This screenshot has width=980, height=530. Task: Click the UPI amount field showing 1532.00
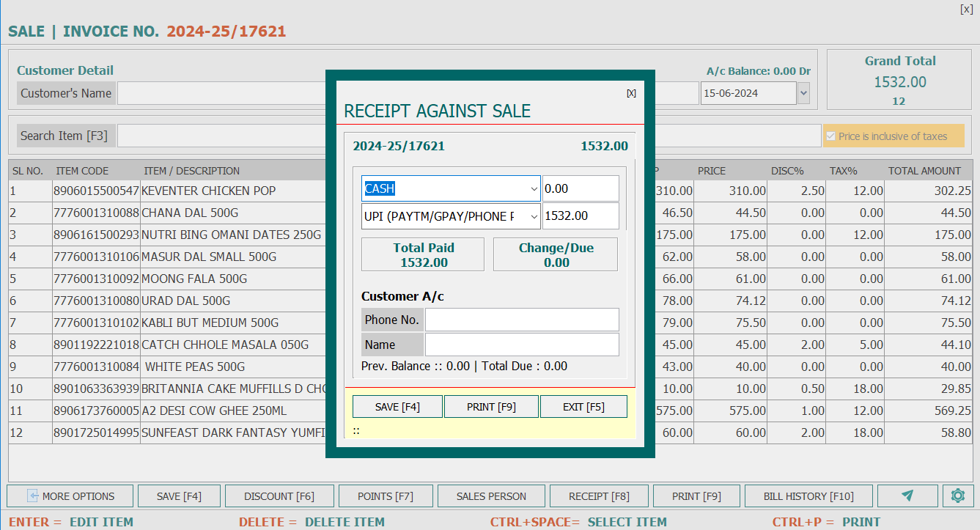point(580,216)
